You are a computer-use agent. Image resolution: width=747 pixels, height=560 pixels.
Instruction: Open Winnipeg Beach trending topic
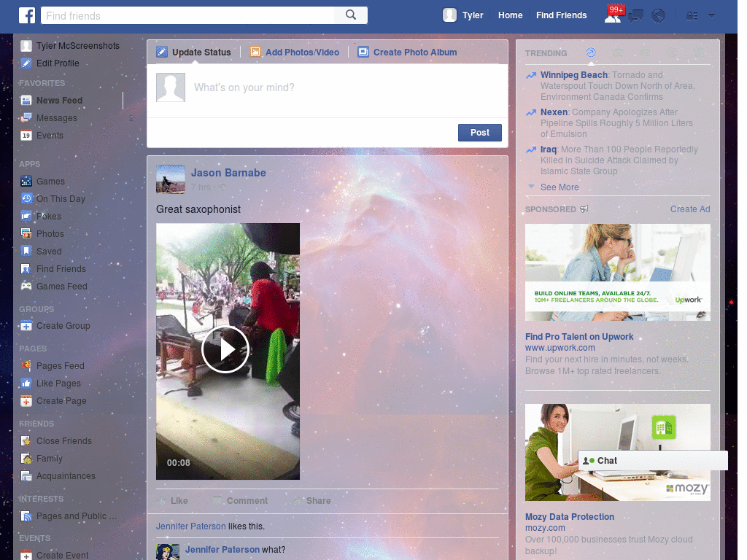click(573, 75)
